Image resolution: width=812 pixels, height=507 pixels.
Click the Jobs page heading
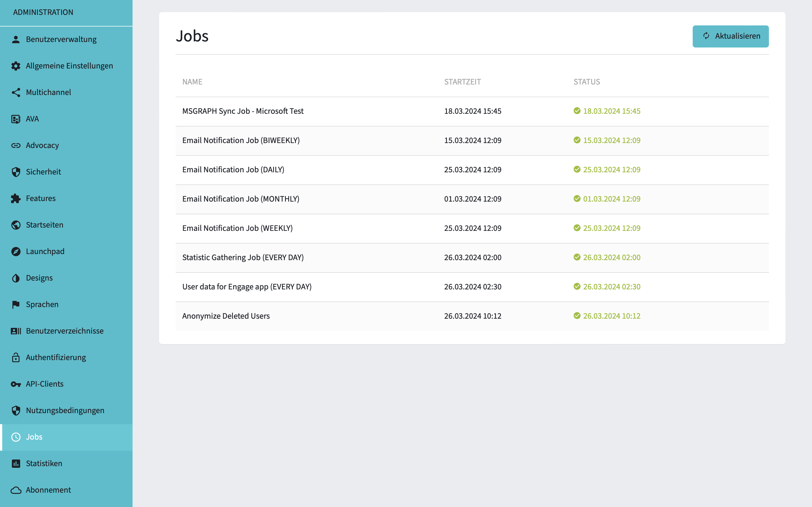(192, 36)
